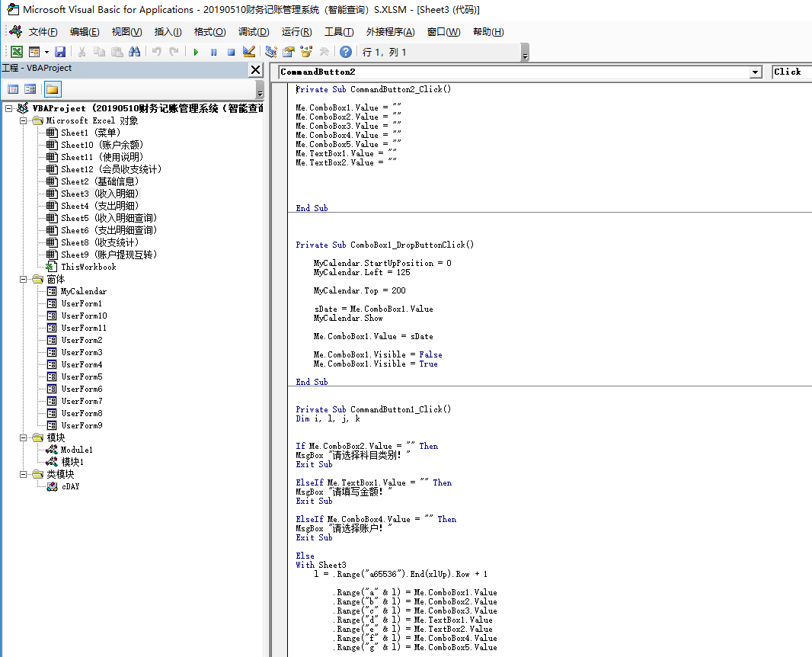
Task: Click the Break pause icon
Action: (x=213, y=52)
